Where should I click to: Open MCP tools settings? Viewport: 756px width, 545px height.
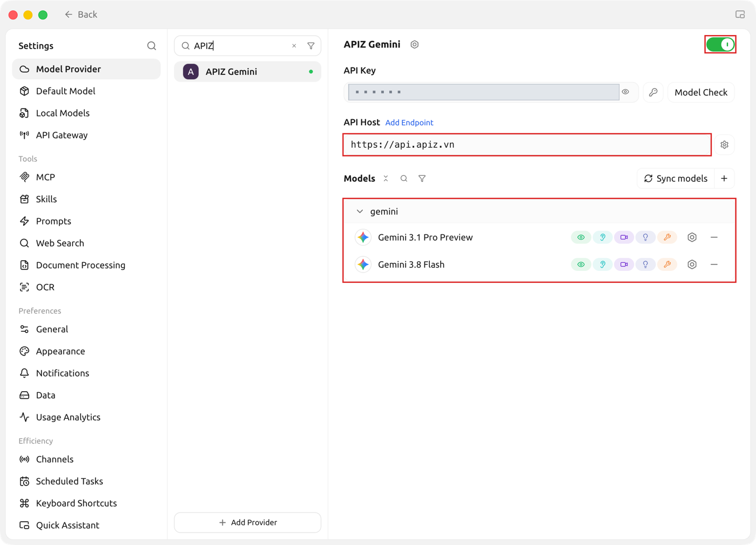coord(86,178)
